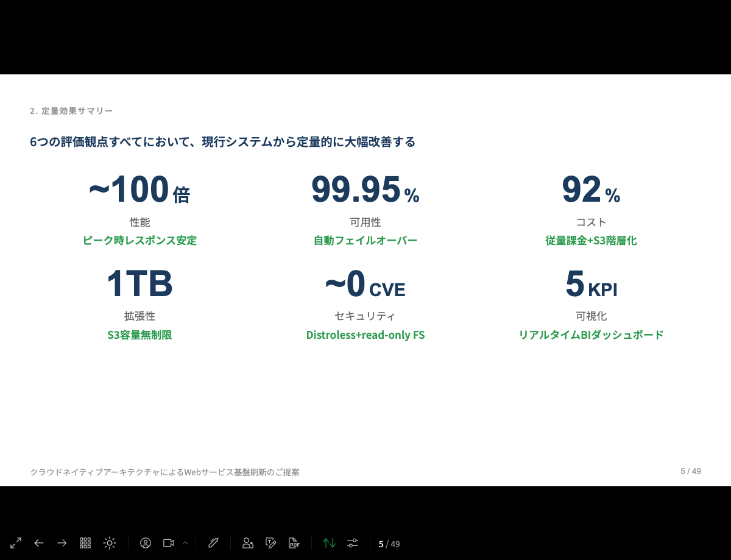
Task: Click the 99.95% availability figure
Action: point(365,190)
